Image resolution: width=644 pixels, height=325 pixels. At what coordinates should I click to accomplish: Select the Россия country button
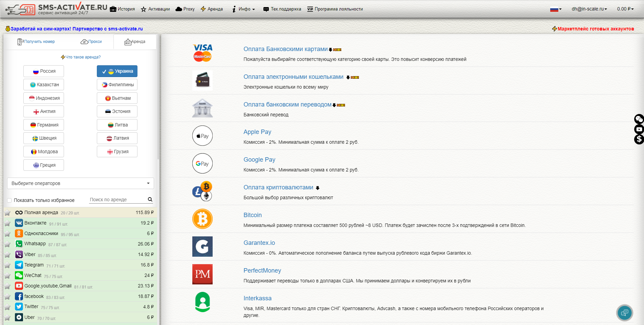click(44, 71)
